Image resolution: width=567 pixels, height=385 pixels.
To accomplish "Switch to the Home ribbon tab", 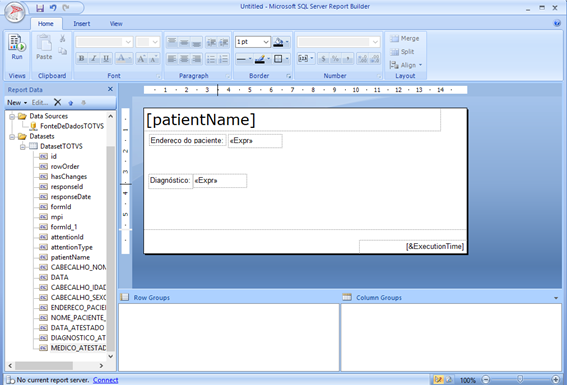I will click(46, 23).
